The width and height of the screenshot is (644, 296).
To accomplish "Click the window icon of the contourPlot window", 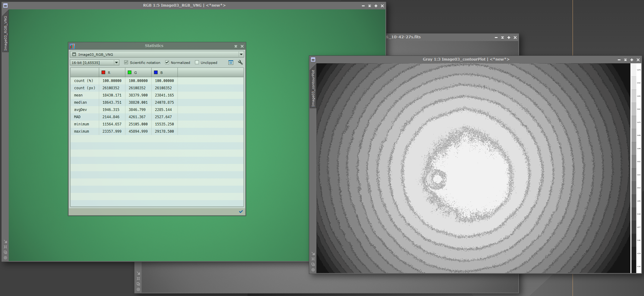I will tap(313, 59).
